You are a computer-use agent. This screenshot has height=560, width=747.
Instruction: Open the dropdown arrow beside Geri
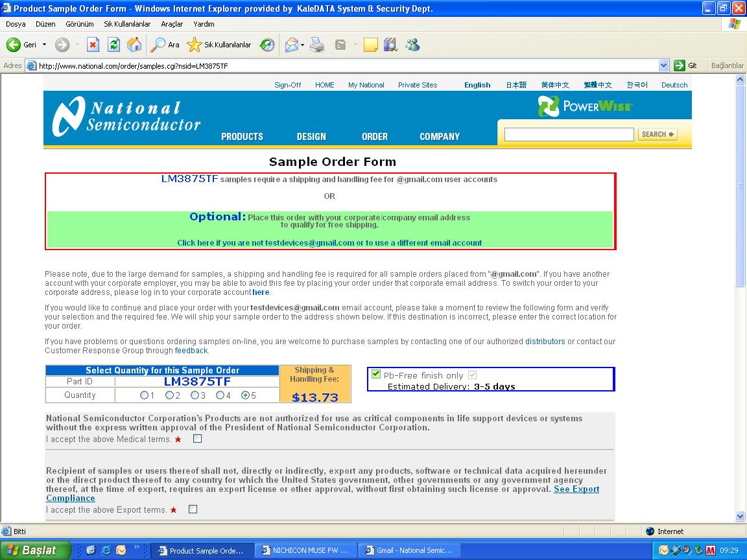[x=45, y=45]
